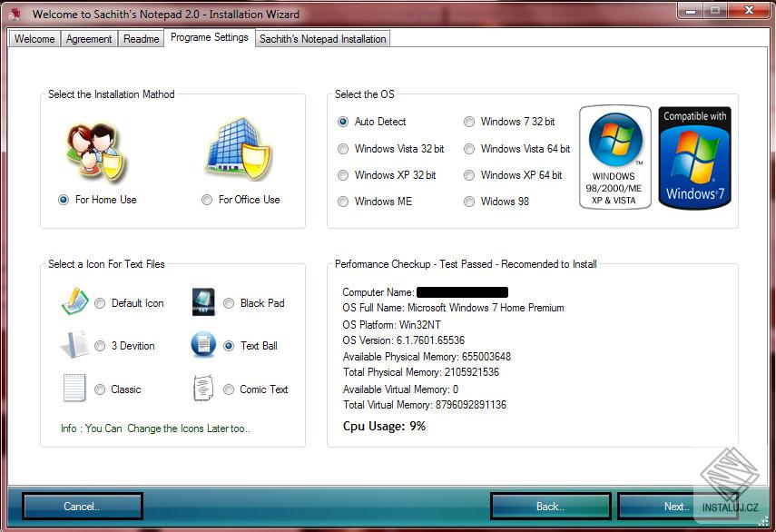This screenshot has height=532, width=776.
Task: Select Text Ball radio button
Action: (x=229, y=346)
